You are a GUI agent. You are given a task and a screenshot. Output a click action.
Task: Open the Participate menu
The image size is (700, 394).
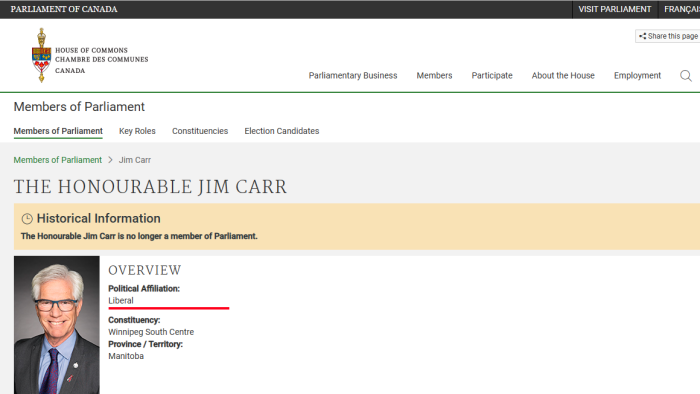point(492,75)
